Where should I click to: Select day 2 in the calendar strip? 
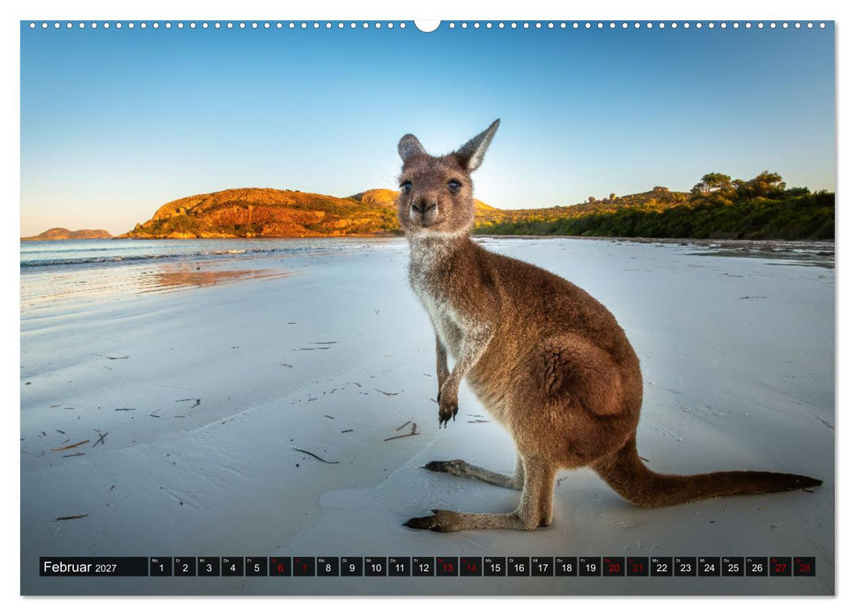tap(185, 567)
